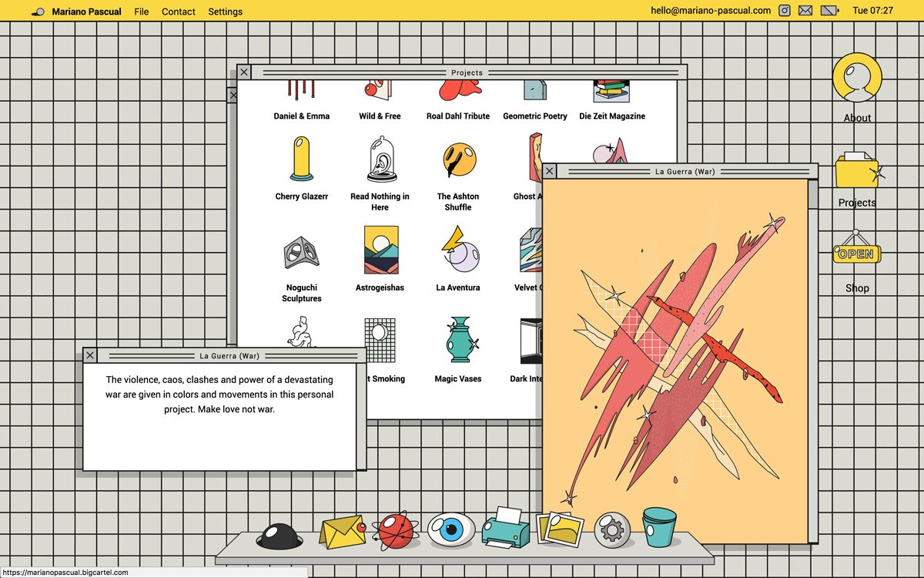
Task: Open the photos stack dock icon
Action: coord(560,529)
